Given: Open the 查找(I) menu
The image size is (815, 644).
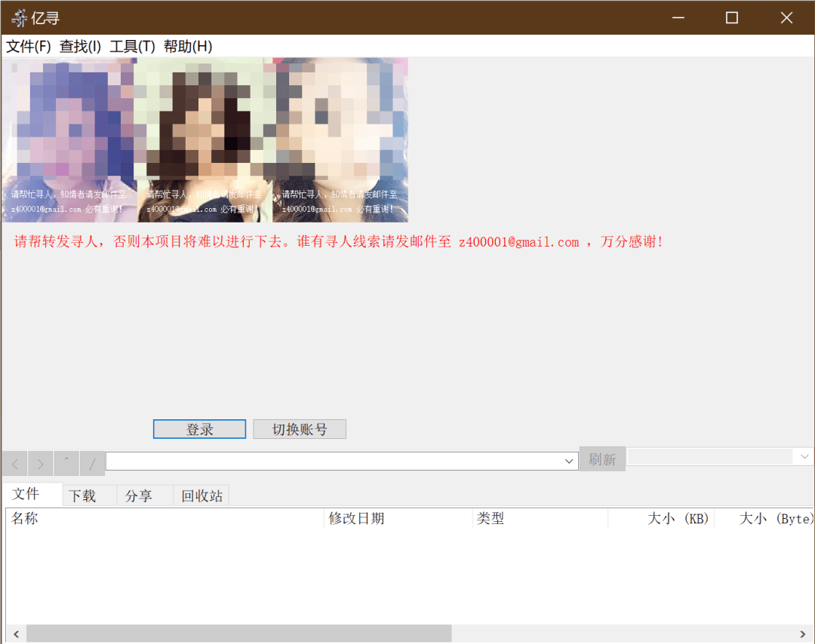Looking at the screenshot, I should pos(80,46).
